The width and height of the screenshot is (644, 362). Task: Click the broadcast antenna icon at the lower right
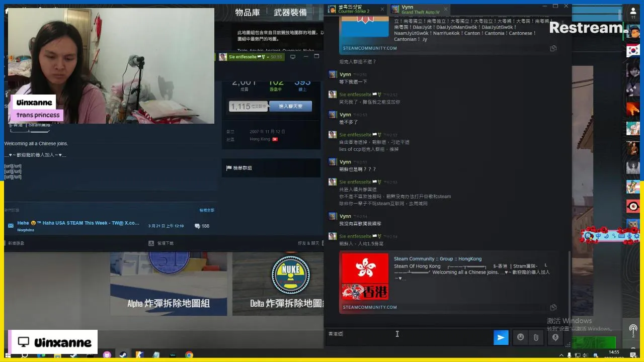633,329
